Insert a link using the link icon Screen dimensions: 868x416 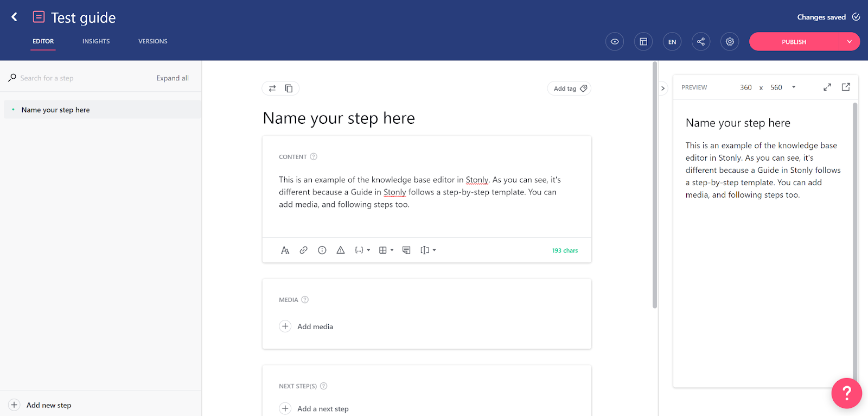(303, 250)
